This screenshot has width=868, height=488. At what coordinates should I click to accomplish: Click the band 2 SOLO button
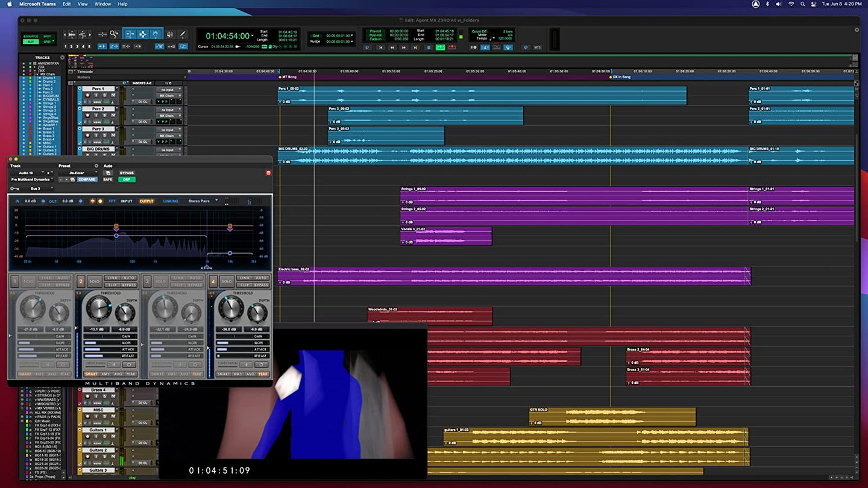(95, 281)
